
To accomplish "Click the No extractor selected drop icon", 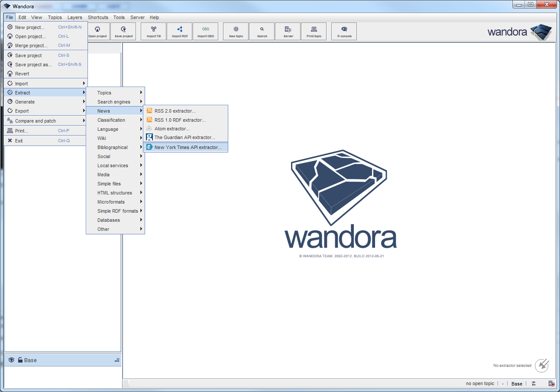I will click(x=542, y=366).
